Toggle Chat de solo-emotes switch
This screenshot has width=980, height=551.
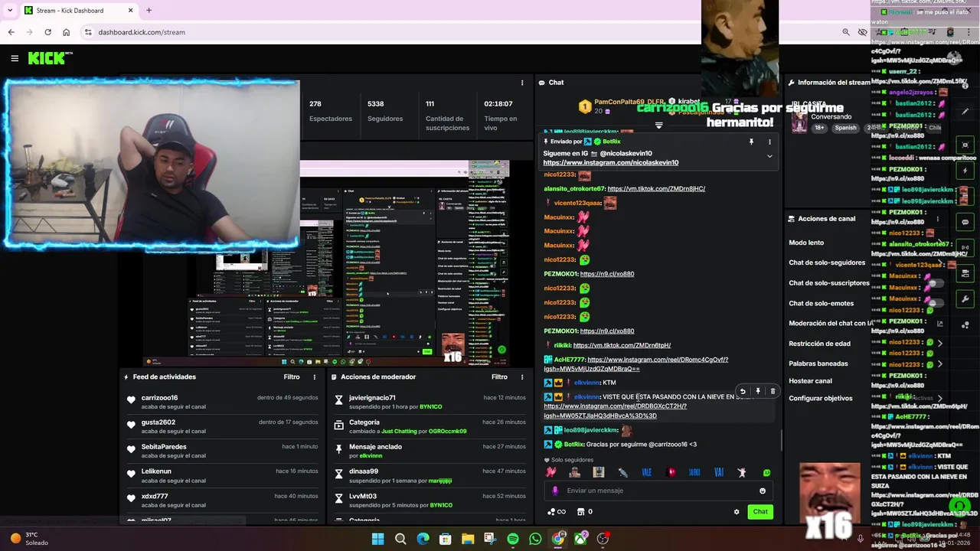coord(935,303)
